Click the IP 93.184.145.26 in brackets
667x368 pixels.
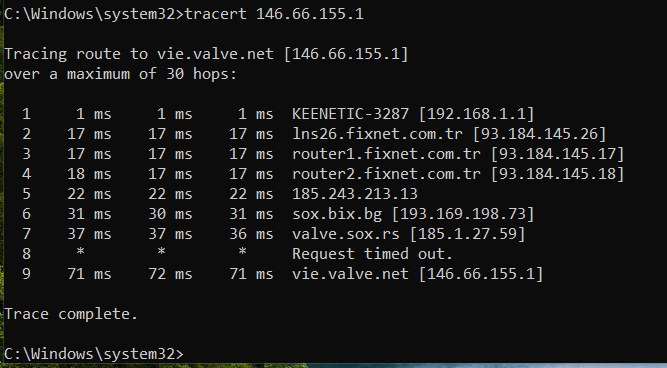[539, 134]
